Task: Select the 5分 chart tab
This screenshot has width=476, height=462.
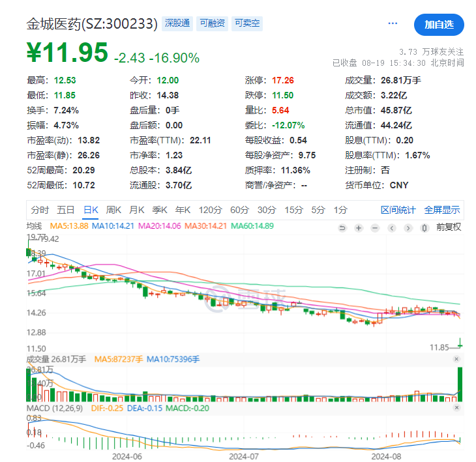Action: tap(318, 210)
